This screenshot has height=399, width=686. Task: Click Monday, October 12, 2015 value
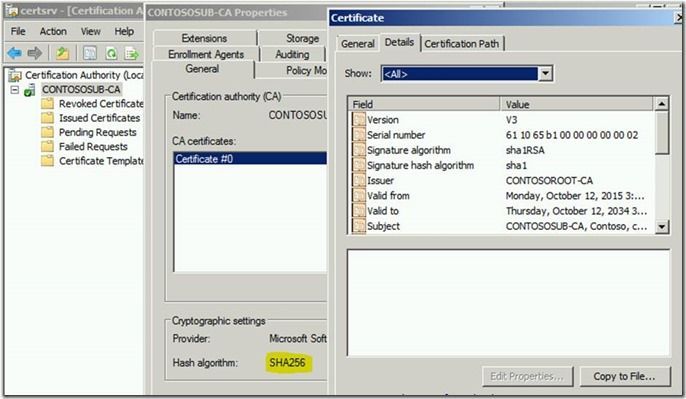[x=575, y=196]
